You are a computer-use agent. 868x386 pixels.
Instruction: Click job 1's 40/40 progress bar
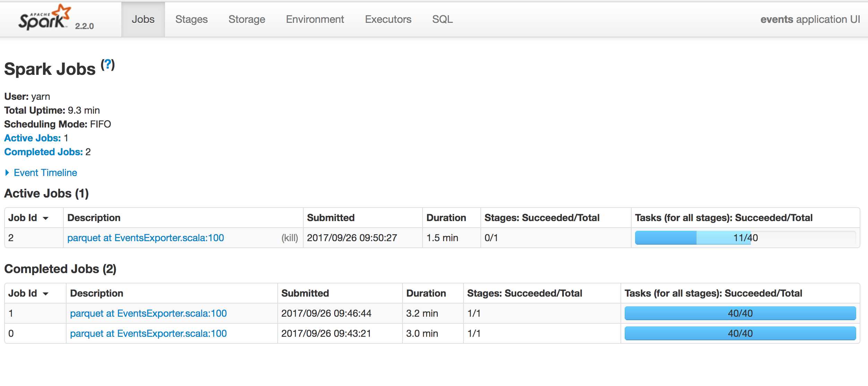(x=740, y=313)
